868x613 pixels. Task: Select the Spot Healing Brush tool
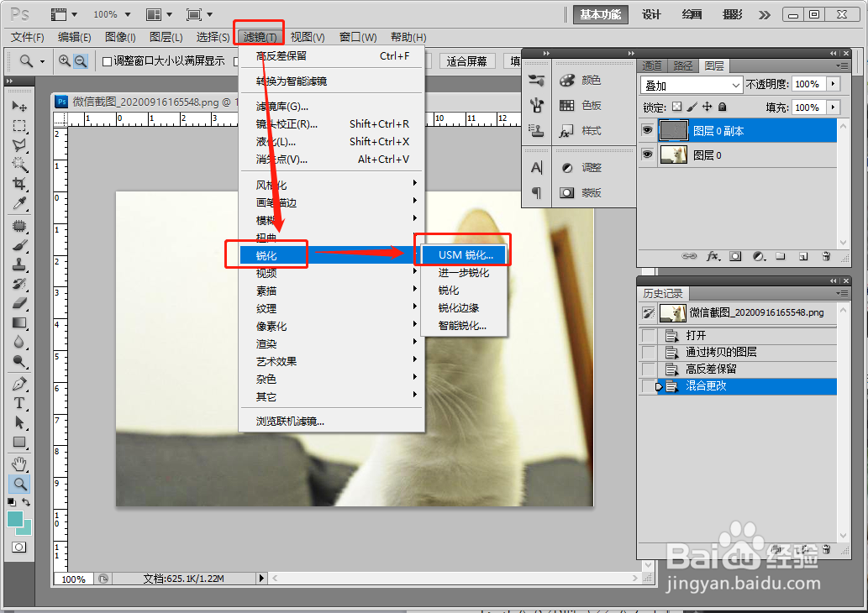19,226
